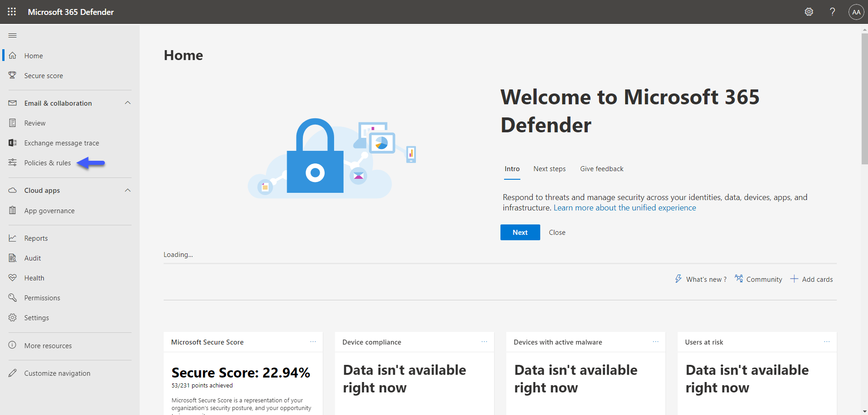The image size is (868, 415).
Task: Open Exchange message trace
Action: coord(61,143)
